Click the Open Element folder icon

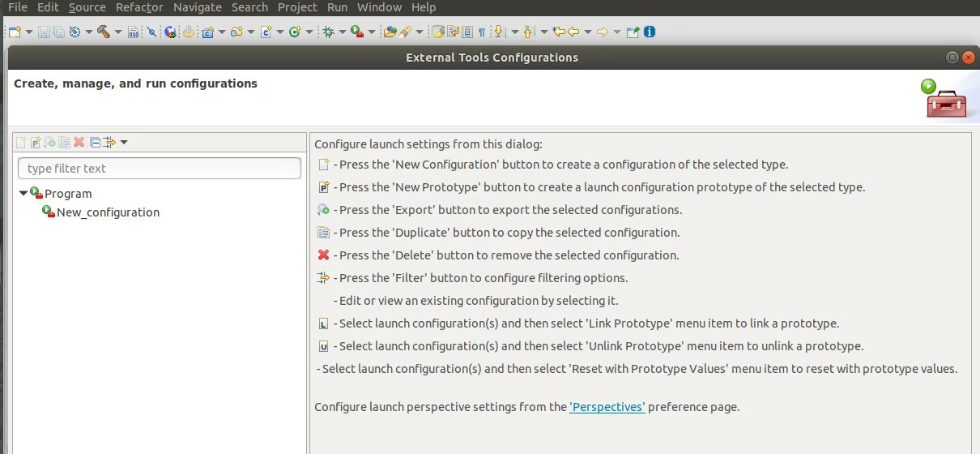(390, 32)
